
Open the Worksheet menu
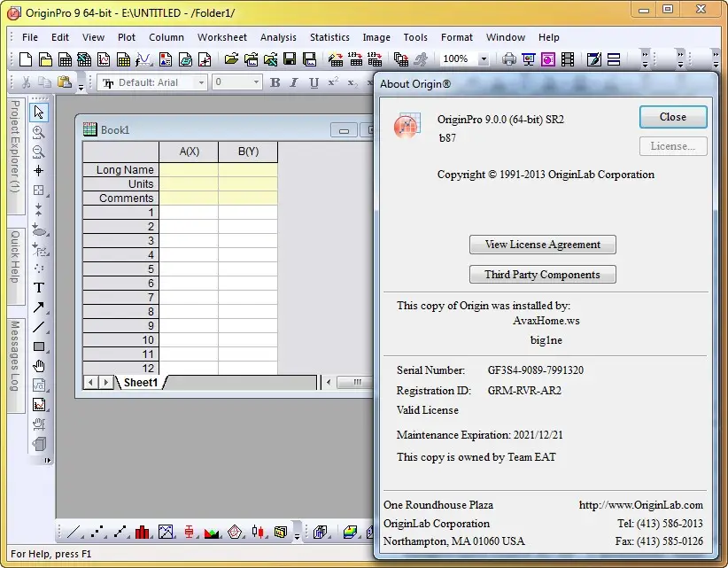[x=222, y=37]
